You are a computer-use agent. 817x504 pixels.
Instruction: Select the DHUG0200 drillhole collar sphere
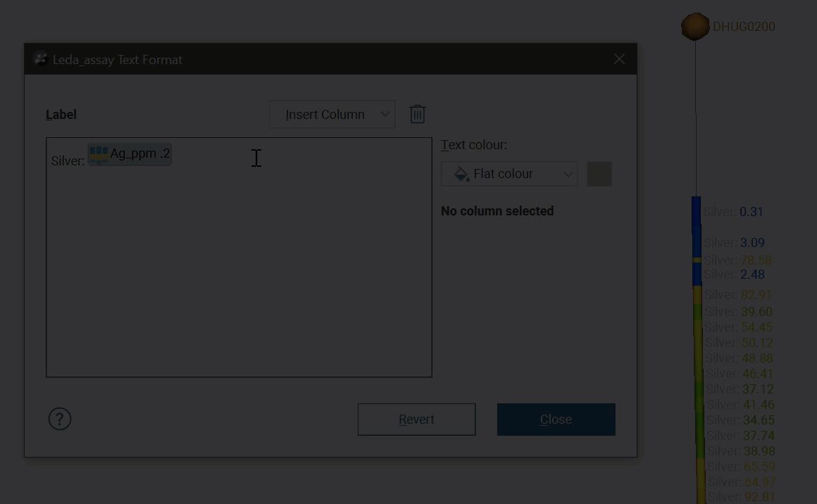click(x=695, y=27)
